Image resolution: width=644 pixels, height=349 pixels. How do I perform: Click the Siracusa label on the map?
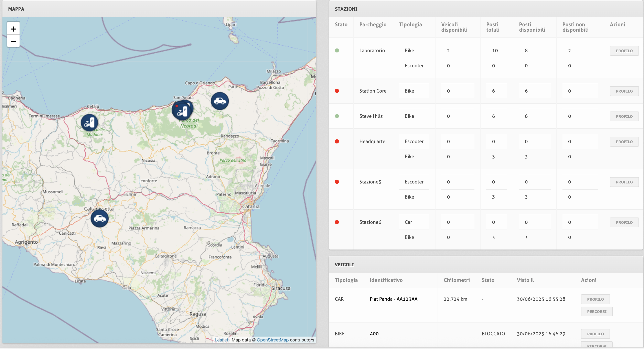(281, 288)
